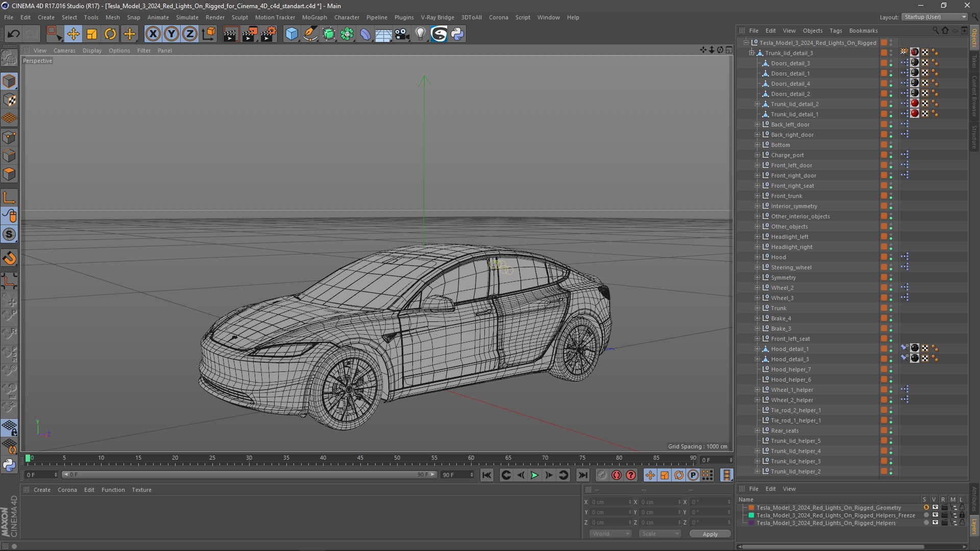980x551 pixels.
Task: Open the Scale mode dropdown
Action: click(x=660, y=534)
